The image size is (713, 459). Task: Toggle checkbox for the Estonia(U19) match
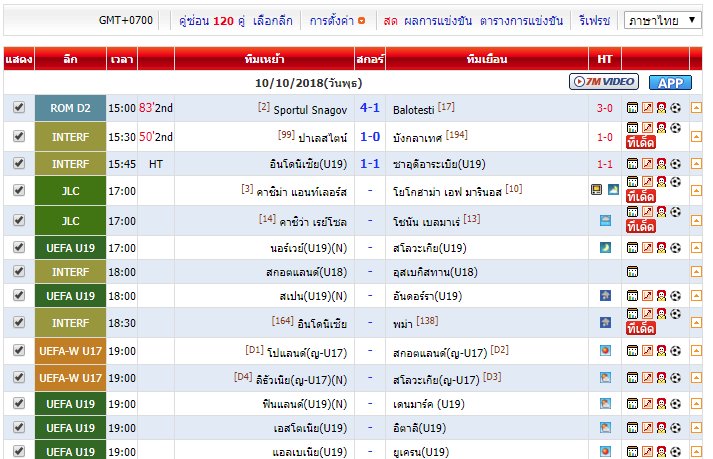pos(19,427)
